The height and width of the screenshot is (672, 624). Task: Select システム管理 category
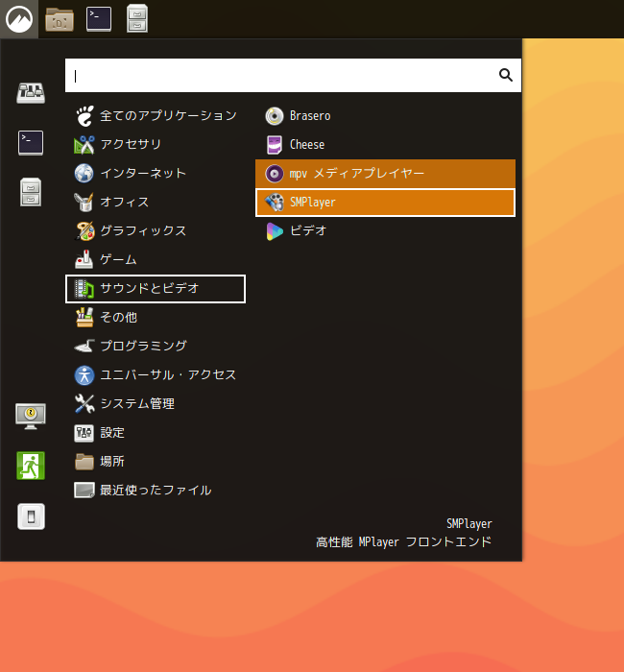coord(156,404)
